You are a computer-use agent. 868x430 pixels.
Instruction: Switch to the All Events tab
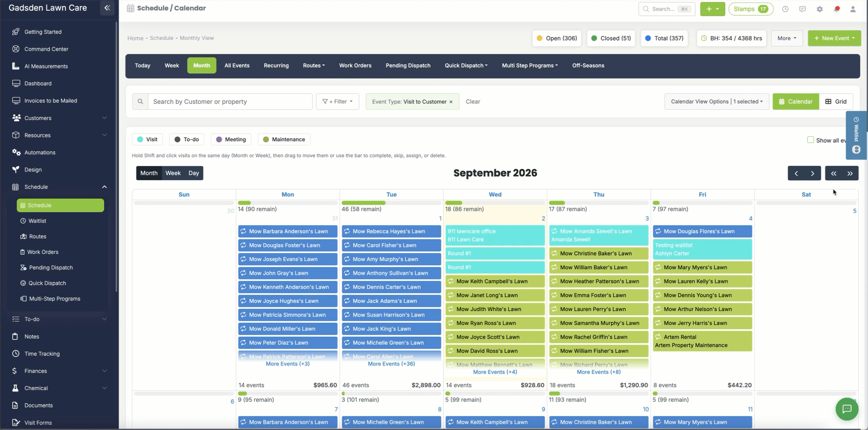pos(237,66)
